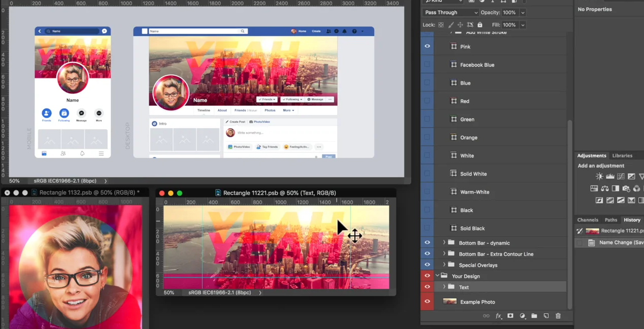Activate the Rectangle 1132.psb document window

(76, 192)
